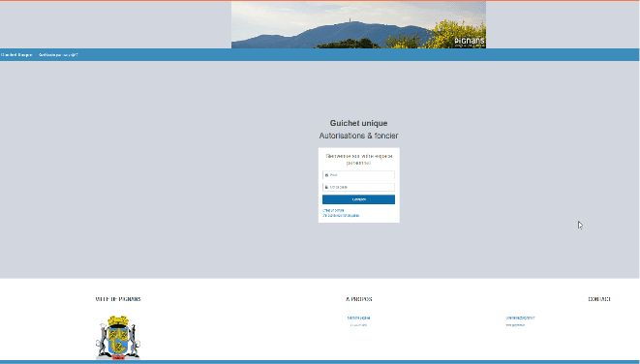Select the 'Guichet unique' heading text
Viewport: 640px width, 364px height.
[358, 123]
